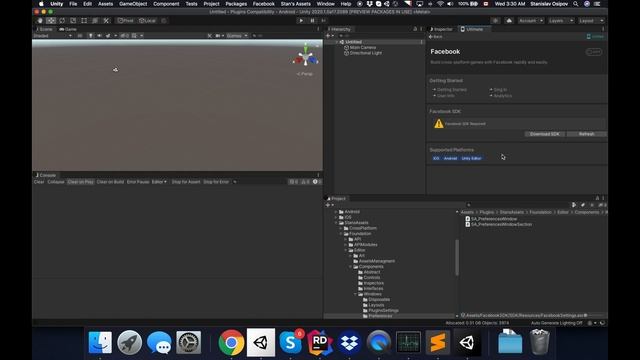Click the Step frame button
The image size is (640, 360).
(x=324, y=20)
